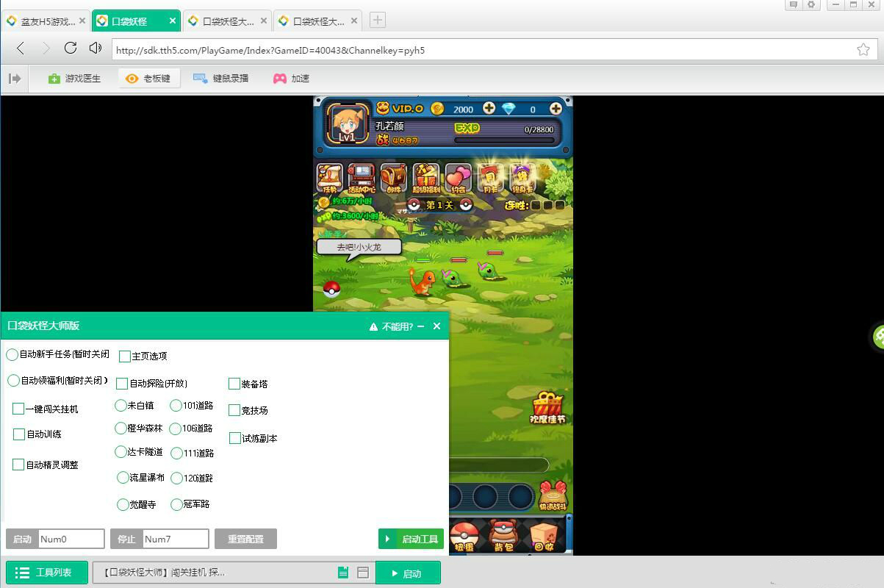The height and width of the screenshot is (588, 884).
Task: Open the 背包 backpack icon
Action: pyautogui.click(x=503, y=536)
